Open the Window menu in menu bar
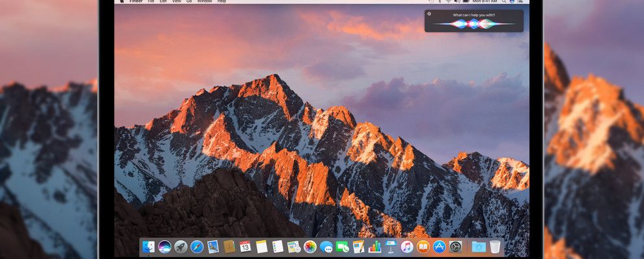 pyautogui.click(x=205, y=2)
